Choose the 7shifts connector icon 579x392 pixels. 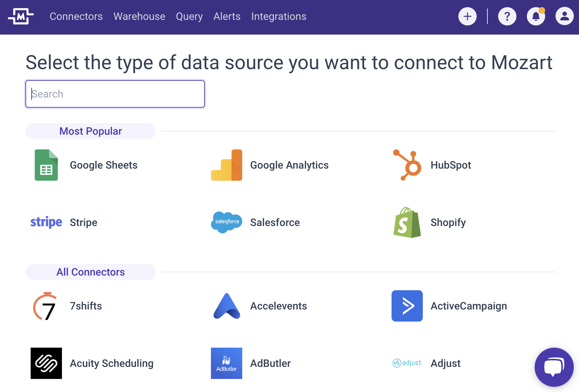[x=46, y=306]
